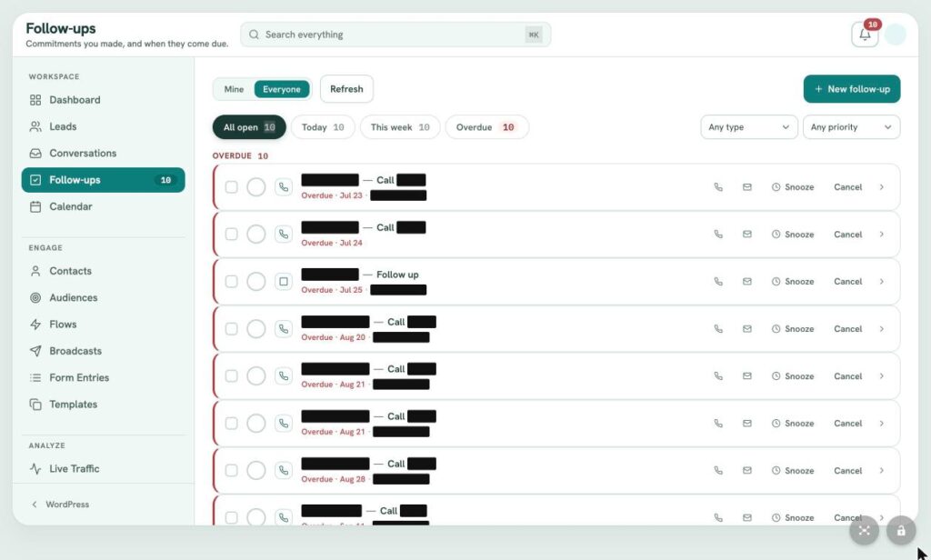This screenshot has width=931, height=560.
Task: Open Broadcasts in the sidebar
Action: pyautogui.click(x=104, y=351)
